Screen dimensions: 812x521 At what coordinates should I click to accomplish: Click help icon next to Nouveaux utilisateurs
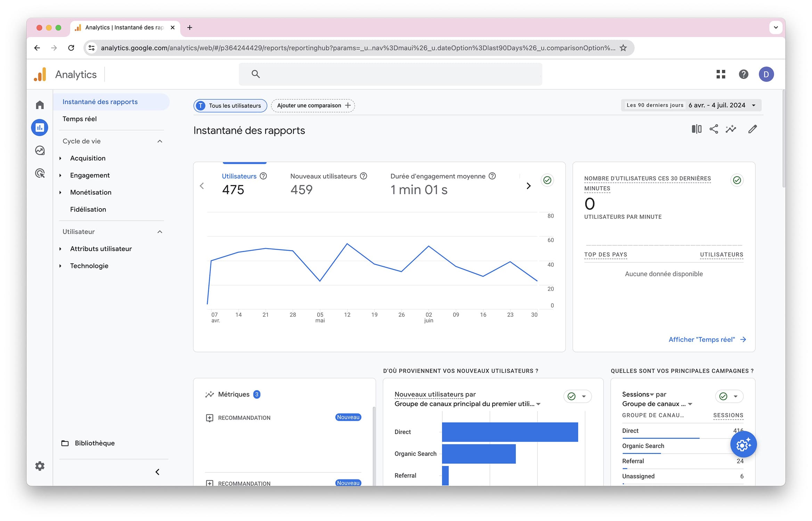coord(363,176)
